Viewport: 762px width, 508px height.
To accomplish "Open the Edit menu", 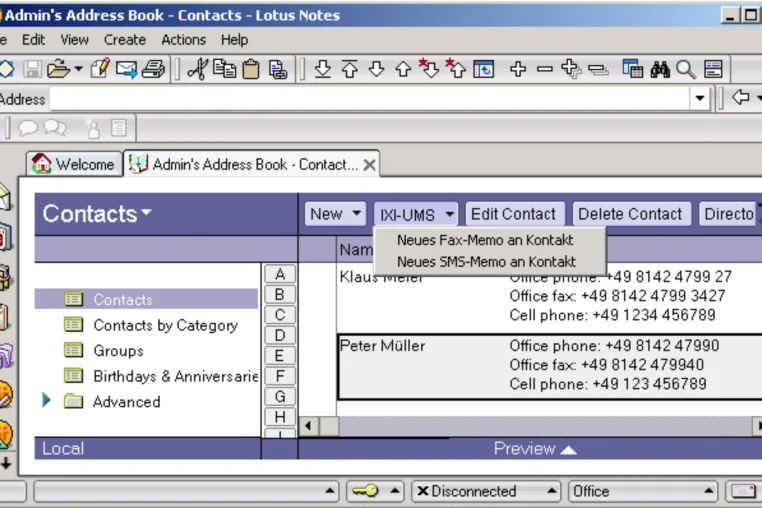I will (33, 40).
